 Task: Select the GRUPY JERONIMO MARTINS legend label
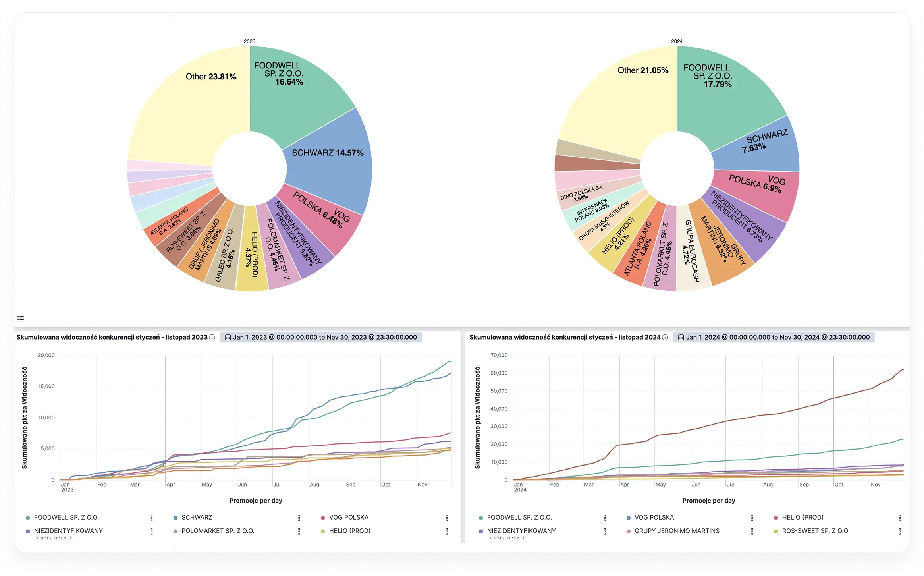click(x=677, y=531)
